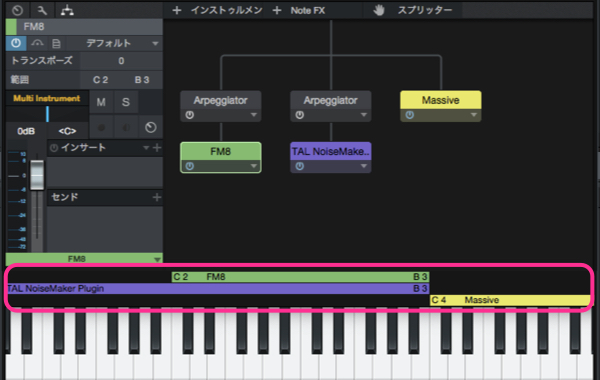The image size is (600, 380).
Task: Toggle the インサート power button
Action: click(54, 148)
